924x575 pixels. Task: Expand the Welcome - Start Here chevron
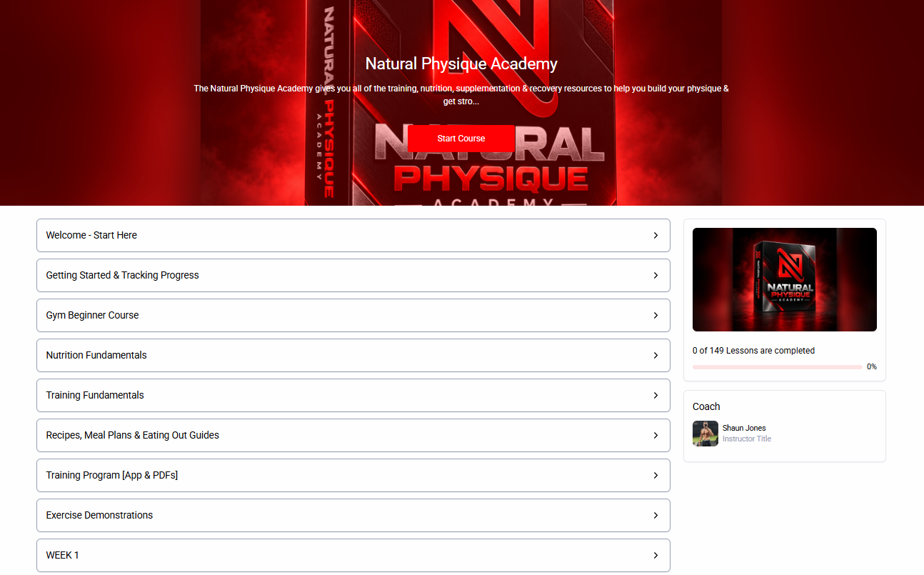click(x=656, y=235)
